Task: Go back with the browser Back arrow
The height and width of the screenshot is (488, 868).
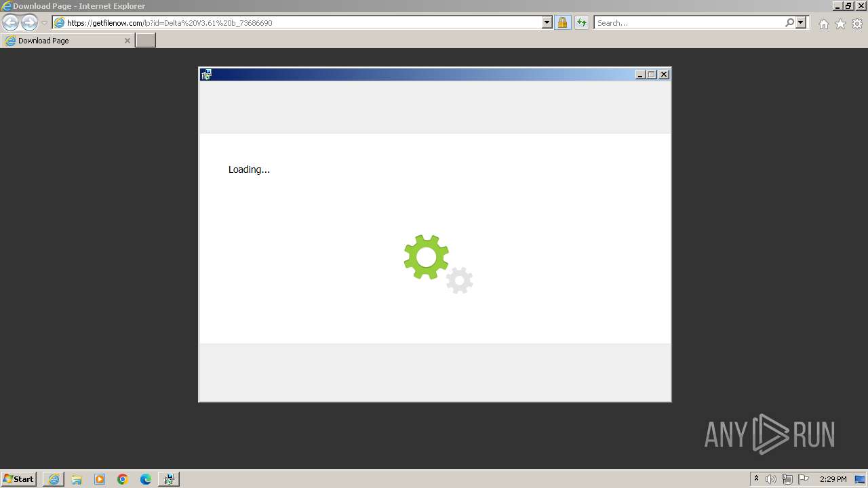Action: tap(10, 23)
